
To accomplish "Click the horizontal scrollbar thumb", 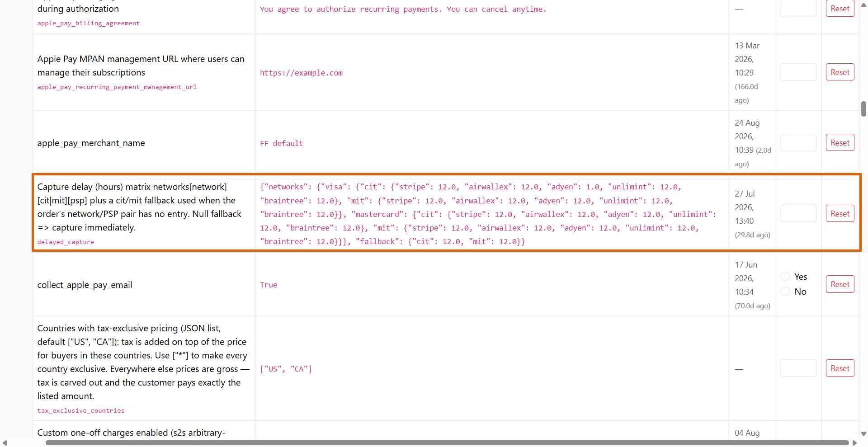I will [x=447, y=443].
